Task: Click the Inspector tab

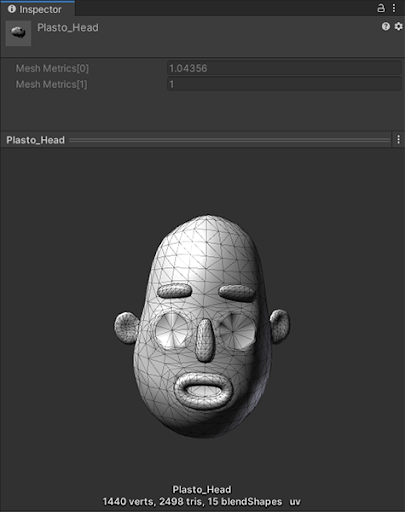Action: (37, 9)
